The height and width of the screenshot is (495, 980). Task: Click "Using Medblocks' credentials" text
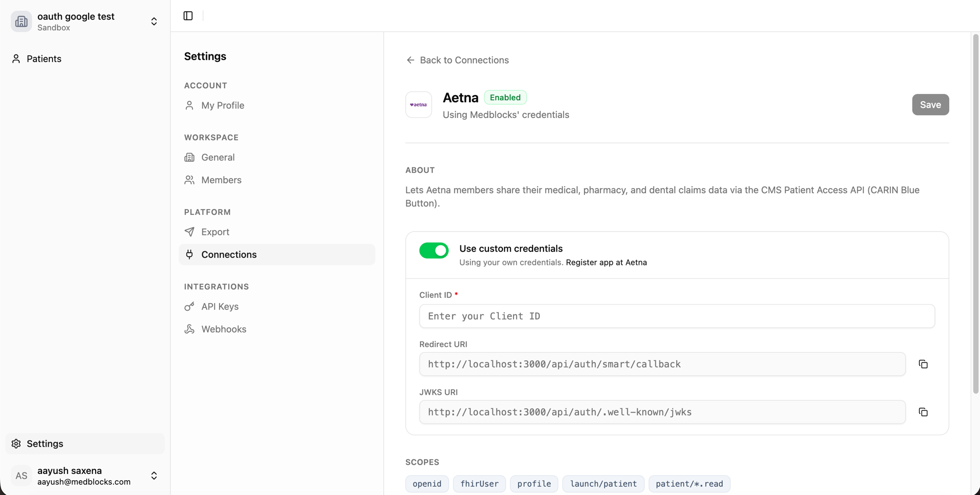(x=506, y=115)
